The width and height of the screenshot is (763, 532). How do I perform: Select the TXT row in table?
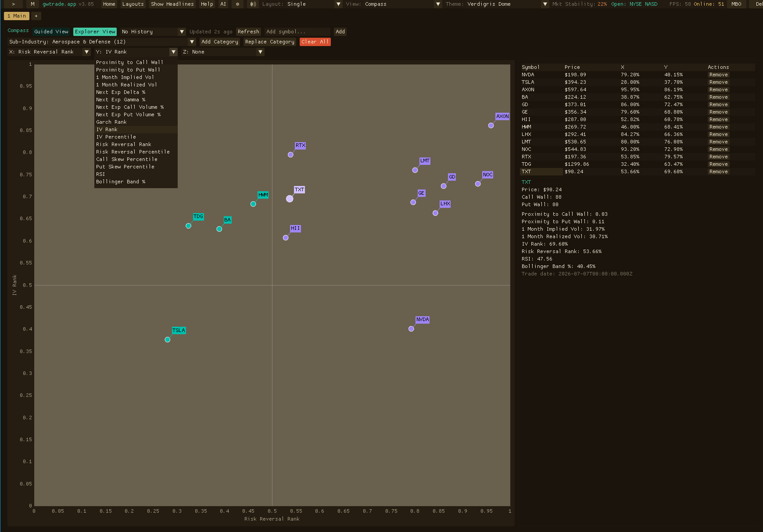tap(637, 171)
